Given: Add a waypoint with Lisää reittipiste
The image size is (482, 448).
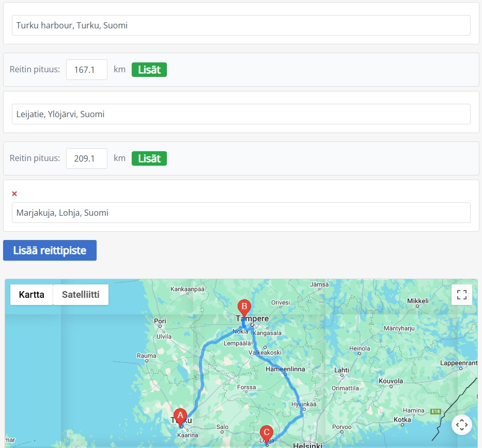Looking at the screenshot, I should [x=50, y=250].
